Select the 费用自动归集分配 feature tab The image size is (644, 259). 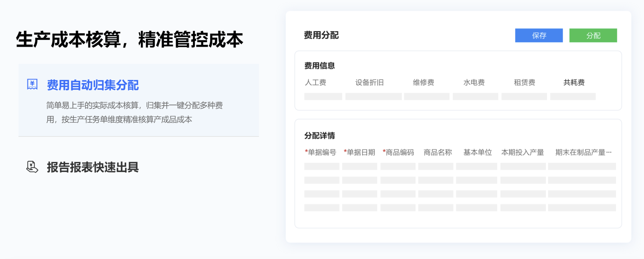[x=93, y=85]
